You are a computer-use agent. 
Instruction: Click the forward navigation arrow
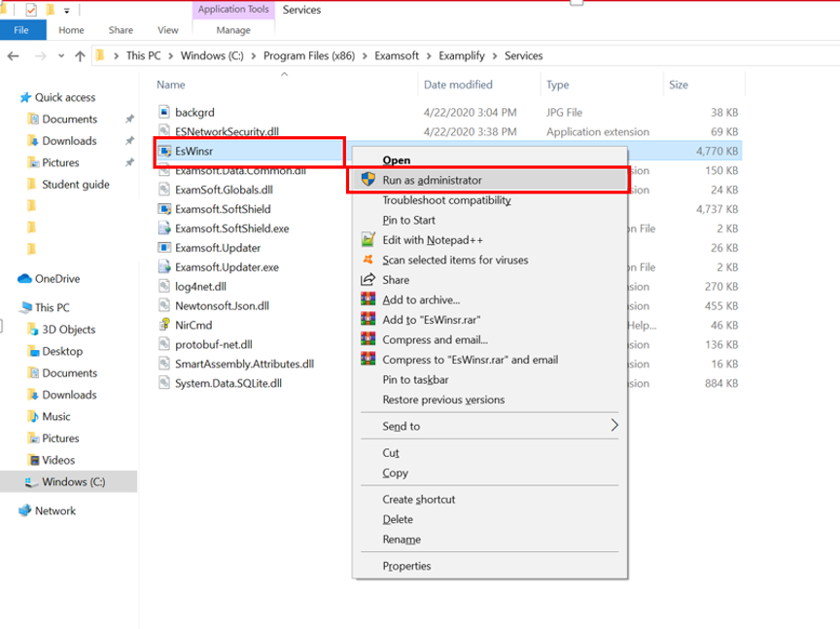(x=40, y=55)
